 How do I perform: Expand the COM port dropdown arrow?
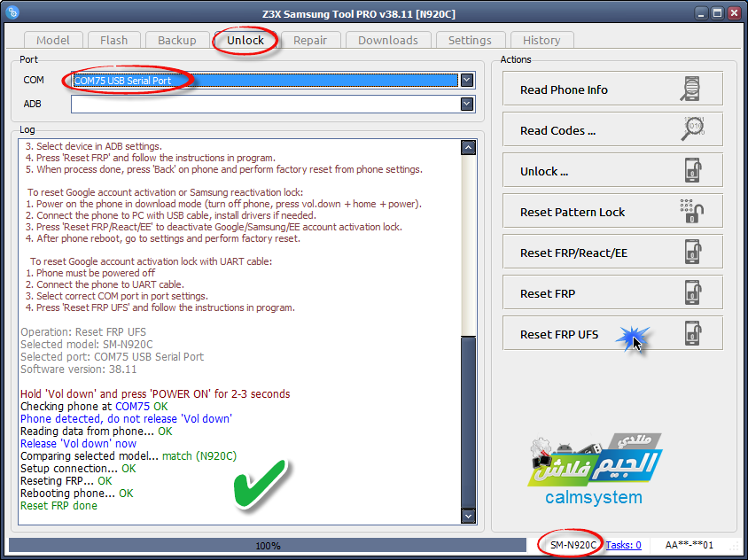coord(467,80)
